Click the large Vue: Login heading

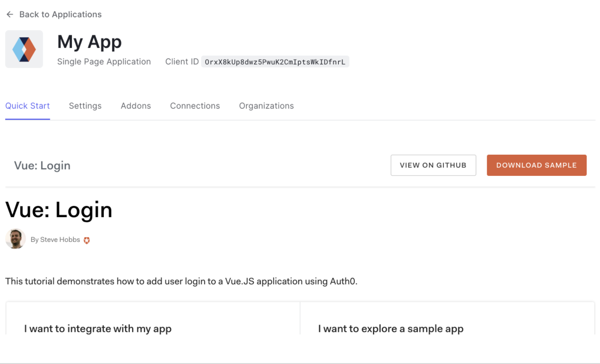pyautogui.click(x=59, y=210)
